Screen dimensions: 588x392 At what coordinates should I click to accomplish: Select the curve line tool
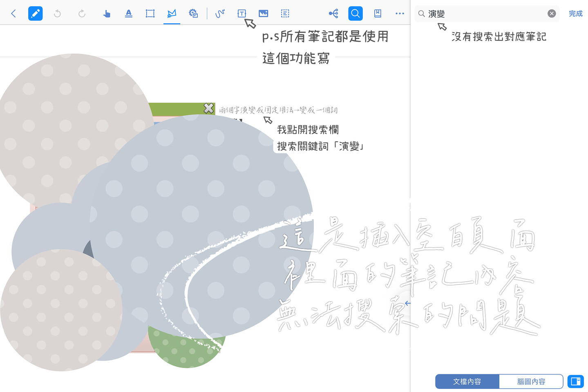(220, 13)
